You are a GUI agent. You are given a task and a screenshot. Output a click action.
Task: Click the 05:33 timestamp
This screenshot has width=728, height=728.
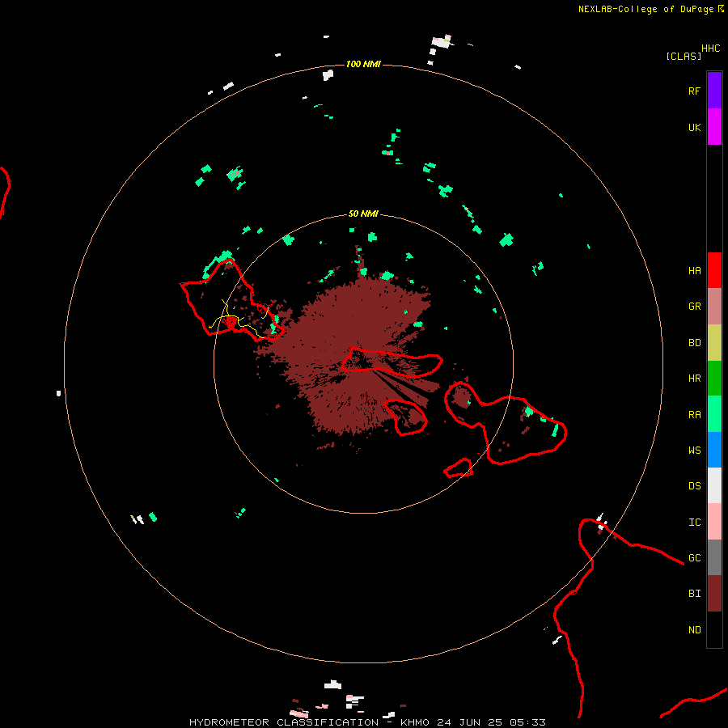[x=527, y=722]
